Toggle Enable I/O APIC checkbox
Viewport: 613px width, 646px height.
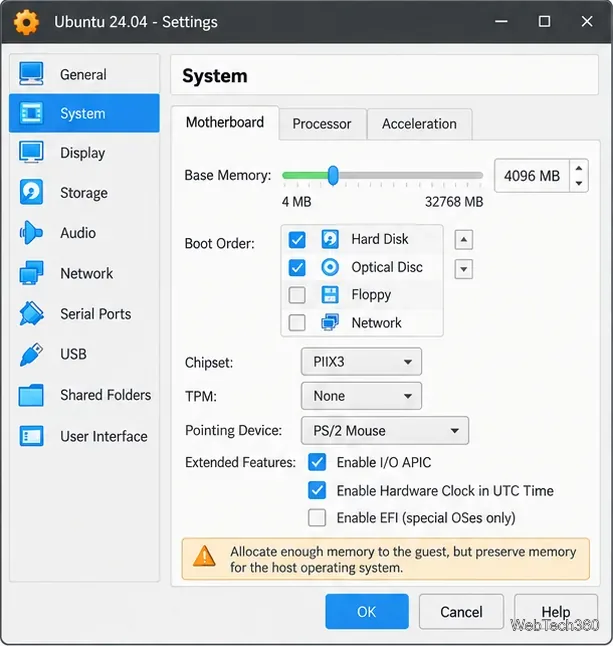pos(317,462)
